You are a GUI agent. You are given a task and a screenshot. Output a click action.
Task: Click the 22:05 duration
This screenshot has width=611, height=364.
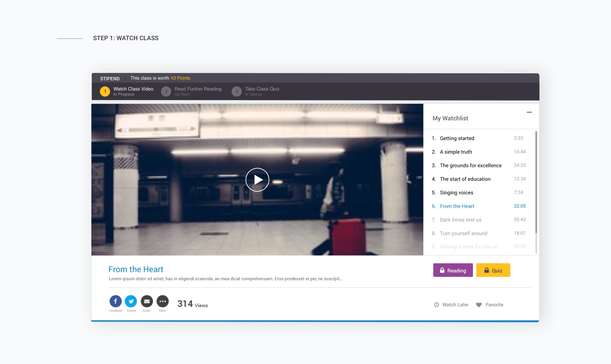[x=520, y=206]
